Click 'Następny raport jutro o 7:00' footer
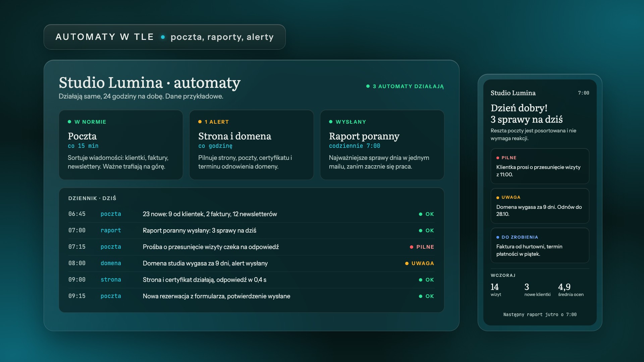The width and height of the screenshot is (644, 362). (x=540, y=315)
